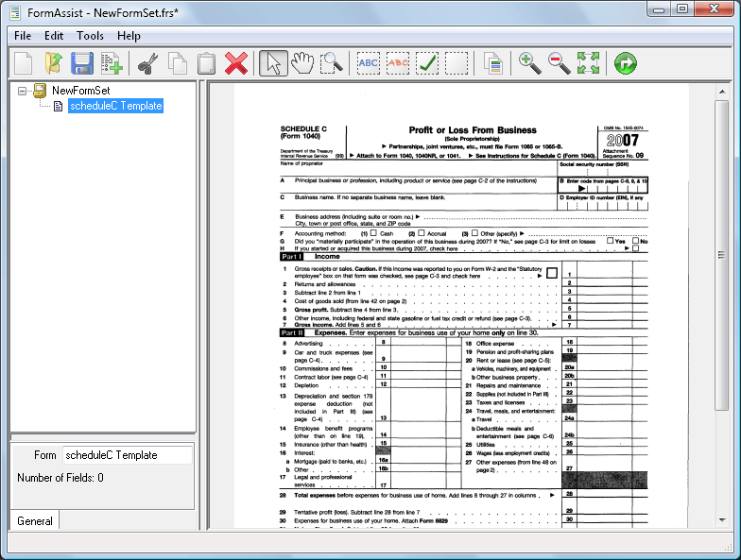Open a form set with folder icon
This screenshot has height=560, width=741.
pyautogui.click(x=53, y=63)
